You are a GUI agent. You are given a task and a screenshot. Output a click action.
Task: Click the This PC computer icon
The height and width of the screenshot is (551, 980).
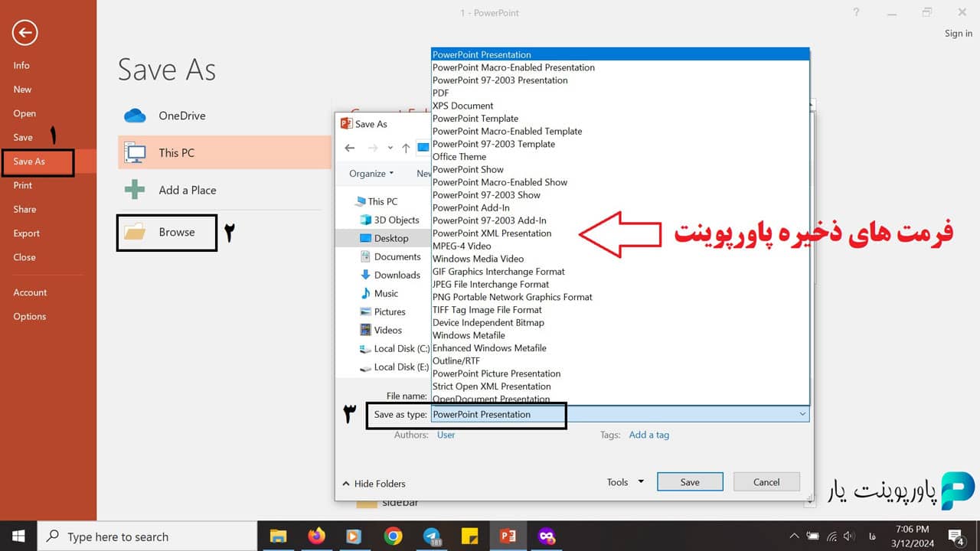tap(135, 152)
